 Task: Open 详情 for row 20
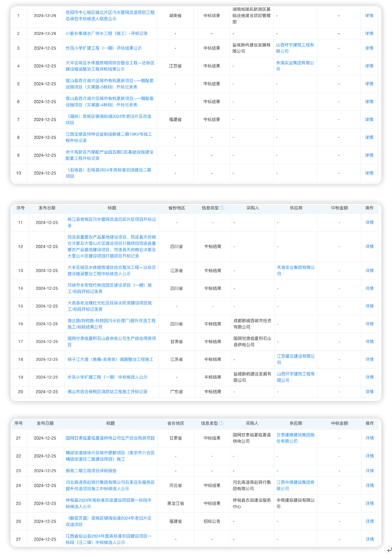369,392
